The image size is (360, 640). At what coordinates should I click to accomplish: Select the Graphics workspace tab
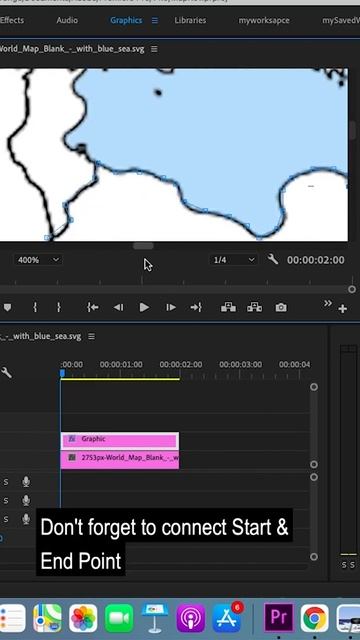tap(126, 20)
